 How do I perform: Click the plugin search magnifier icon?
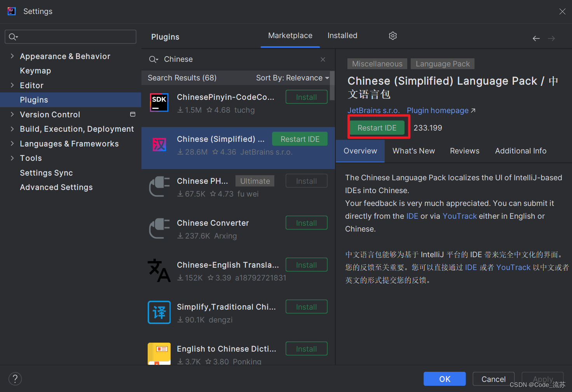(153, 59)
